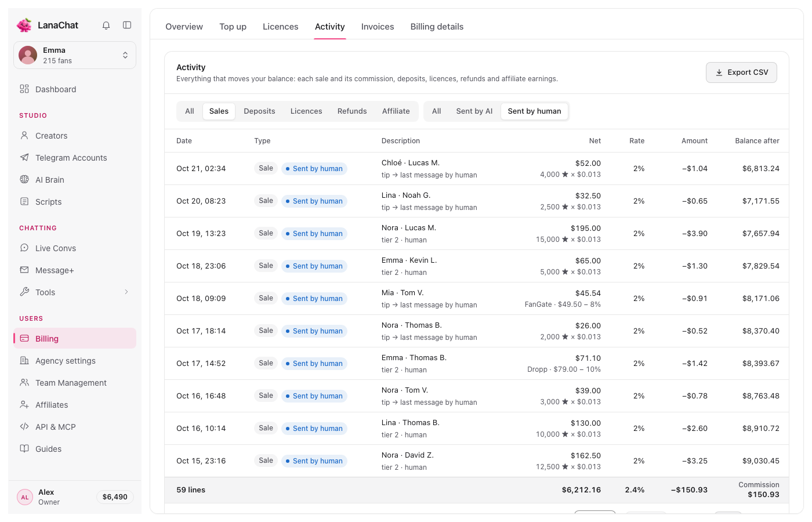Filter activity by Affiliate
Viewport: 812px width, 522px height.
coord(396,111)
